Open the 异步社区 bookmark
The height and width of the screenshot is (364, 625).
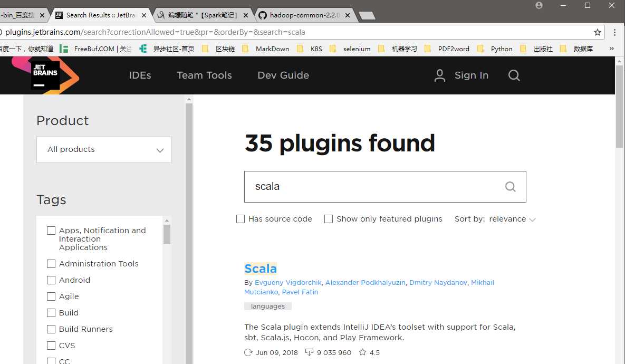point(167,49)
